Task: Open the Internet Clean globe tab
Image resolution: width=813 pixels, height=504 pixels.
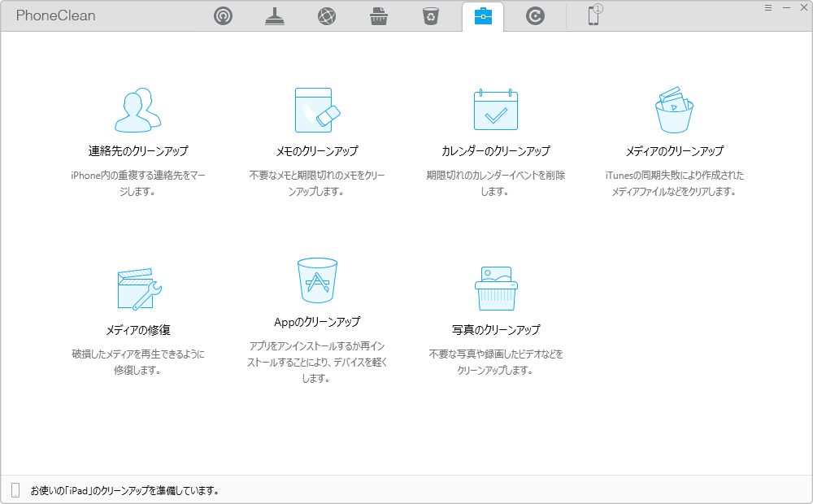Action: click(327, 16)
